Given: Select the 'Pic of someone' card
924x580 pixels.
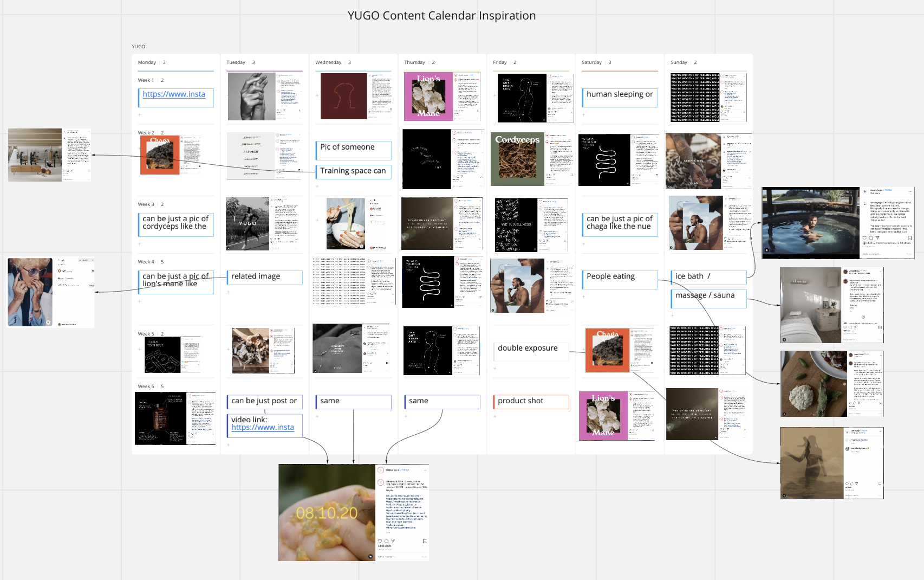Looking at the screenshot, I should [353, 151].
